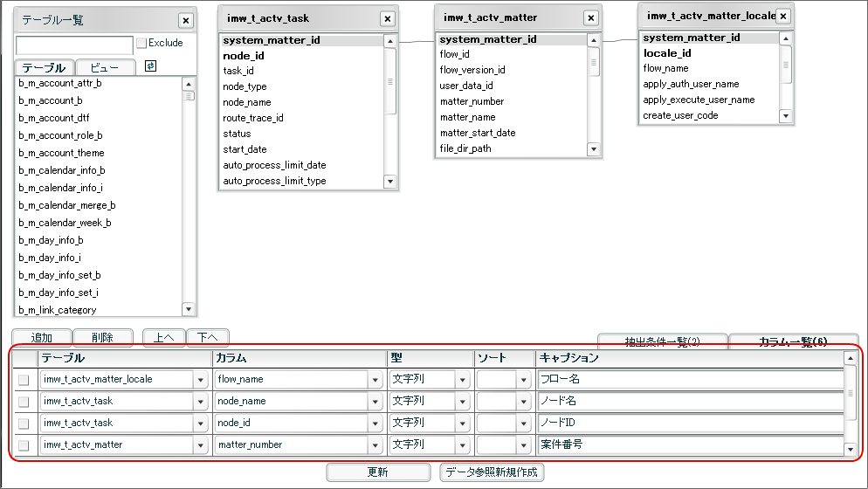Open table dropdown in node_name row
The width and height of the screenshot is (868, 489).
(200, 402)
